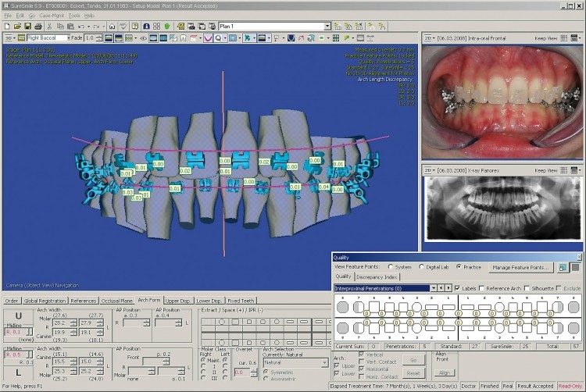
Task: Click the Reset button
Action: click(x=413, y=373)
